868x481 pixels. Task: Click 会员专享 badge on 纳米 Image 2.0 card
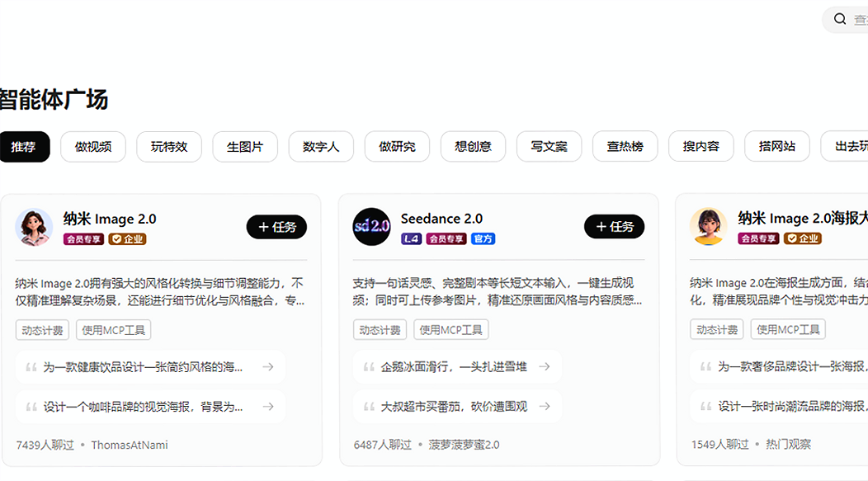coord(83,239)
